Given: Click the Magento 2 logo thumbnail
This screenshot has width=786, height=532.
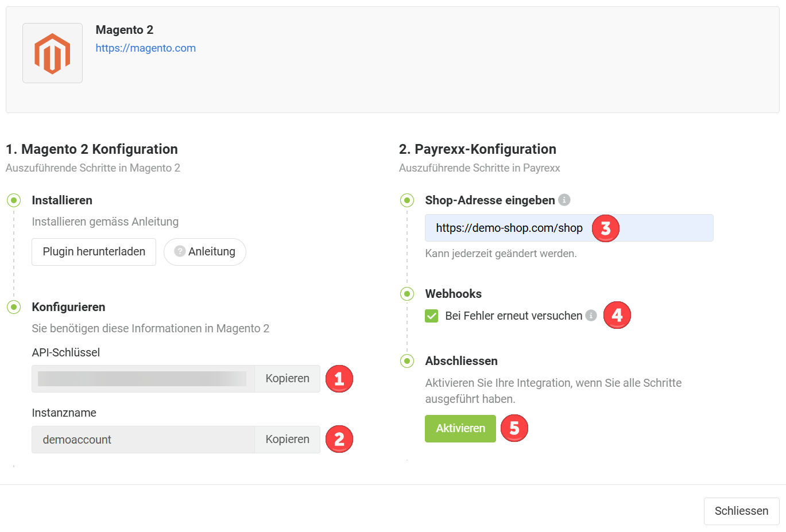Looking at the screenshot, I should [x=52, y=53].
